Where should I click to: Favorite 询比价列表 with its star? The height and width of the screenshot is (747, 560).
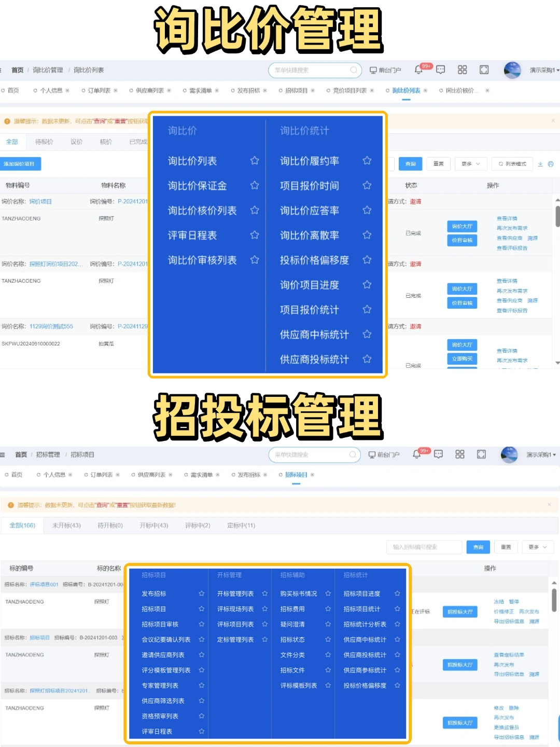click(255, 161)
